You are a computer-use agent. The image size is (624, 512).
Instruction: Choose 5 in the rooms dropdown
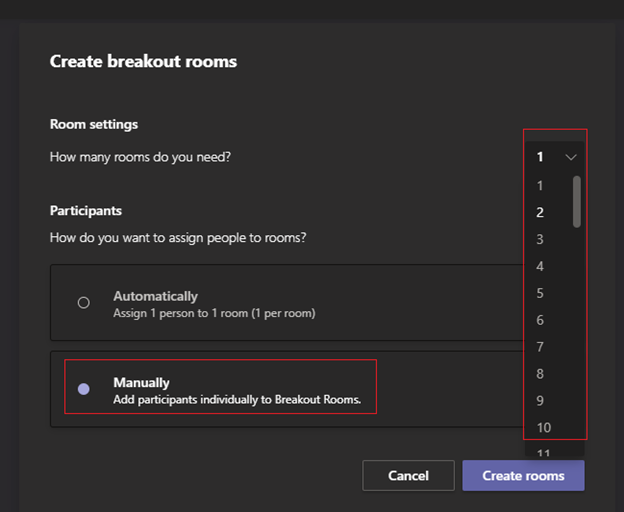tap(540, 293)
